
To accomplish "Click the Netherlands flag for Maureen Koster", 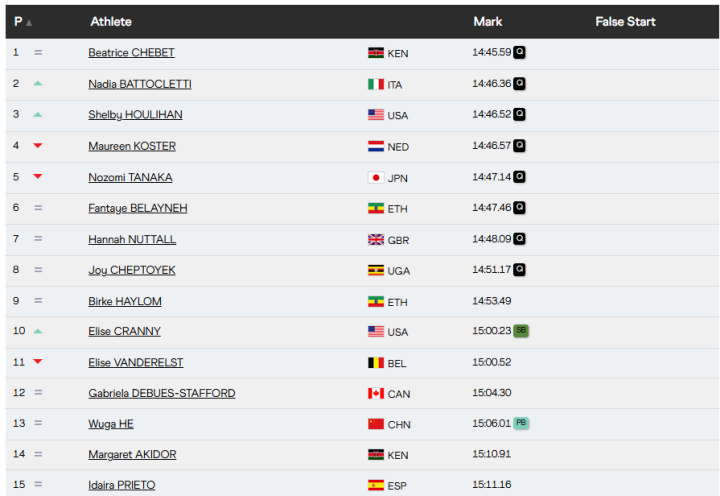I will (376, 146).
